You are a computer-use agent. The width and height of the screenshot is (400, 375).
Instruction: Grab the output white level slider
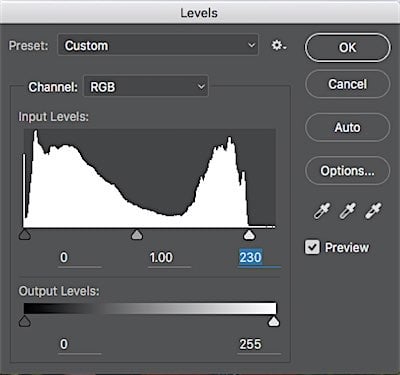tap(274, 321)
